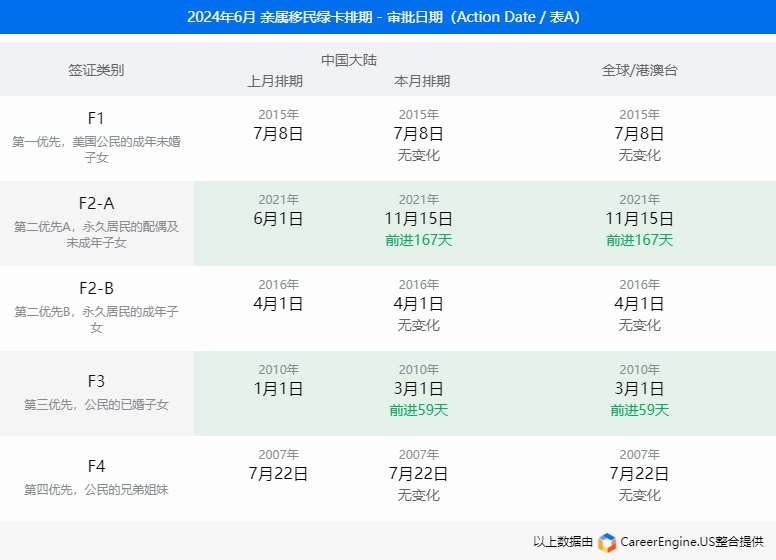Click 前进59天 in the 本月排期 column

click(419, 410)
